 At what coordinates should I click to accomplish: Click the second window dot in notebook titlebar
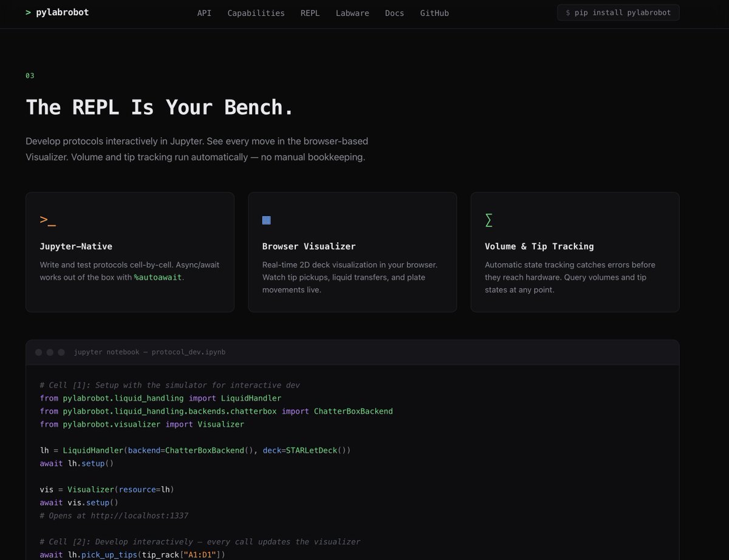[x=50, y=352]
